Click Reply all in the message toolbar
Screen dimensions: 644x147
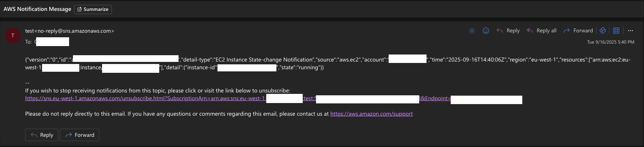(x=542, y=31)
